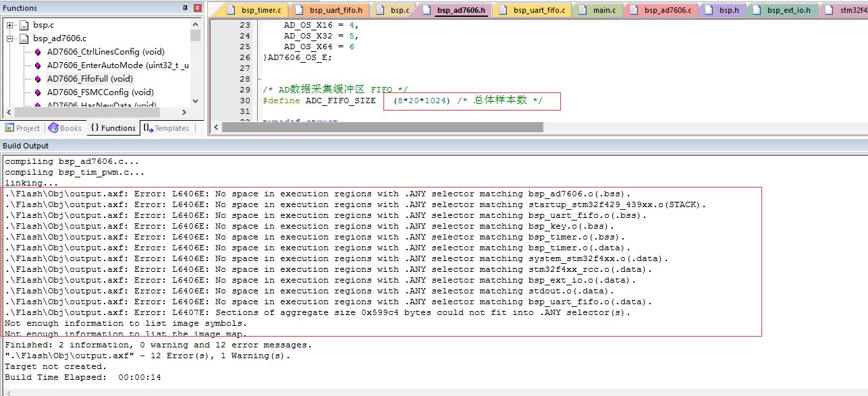Switch to the Templates panel tab
This screenshot has width=868, height=396.
pyautogui.click(x=166, y=128)
